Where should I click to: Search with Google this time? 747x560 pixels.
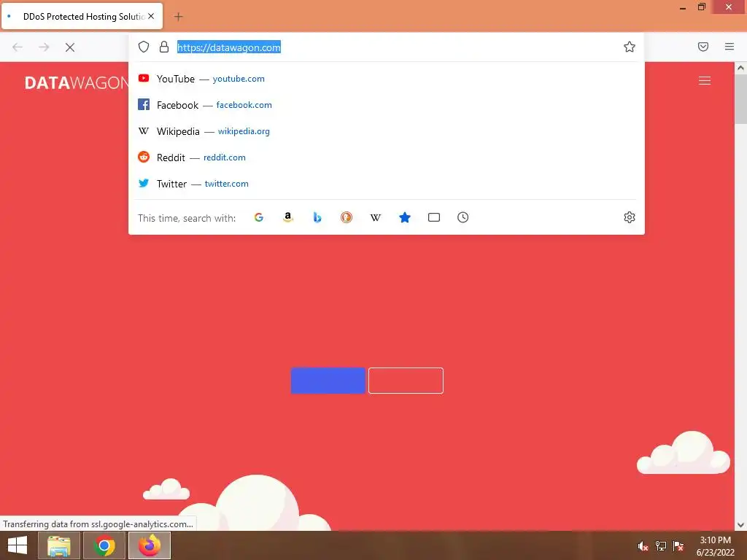pos(259,217)
